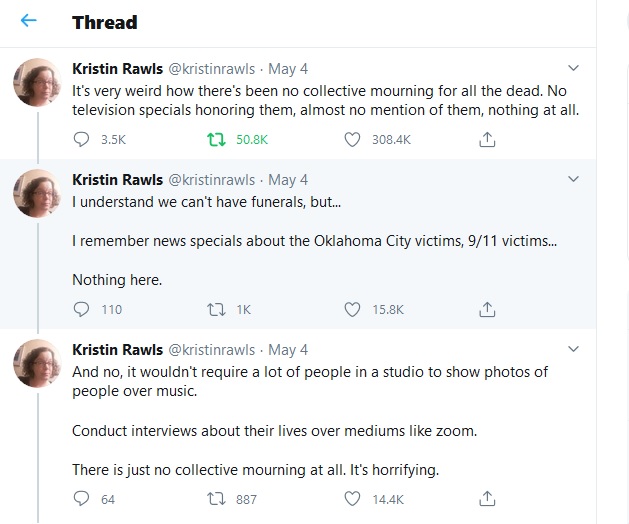
Task: Open the first tweet's more options chevron
Action: (x=573, y=69)
